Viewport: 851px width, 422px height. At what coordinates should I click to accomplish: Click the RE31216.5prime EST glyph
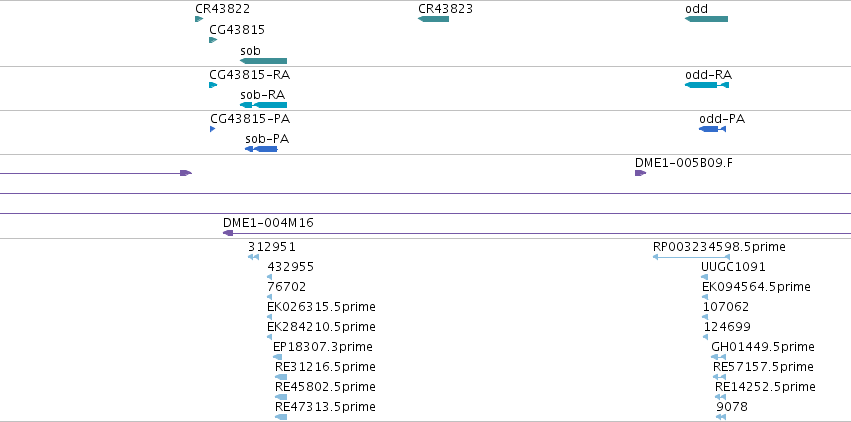281,377
